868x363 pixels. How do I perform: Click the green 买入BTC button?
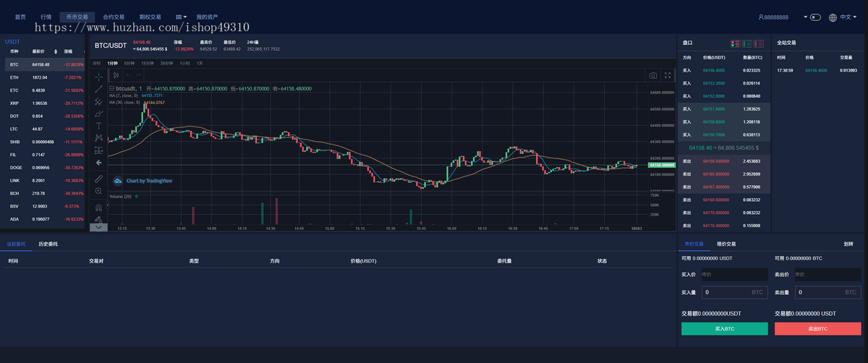725,328
